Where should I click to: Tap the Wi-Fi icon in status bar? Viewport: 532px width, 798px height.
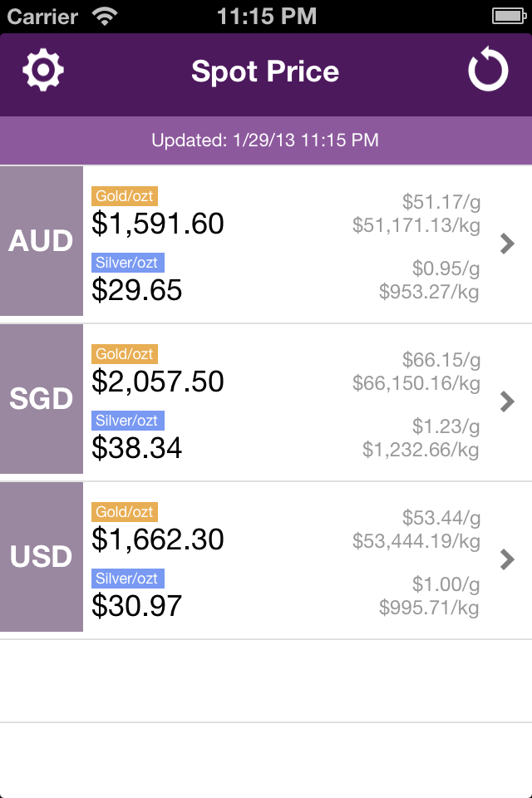pos(106,16)
